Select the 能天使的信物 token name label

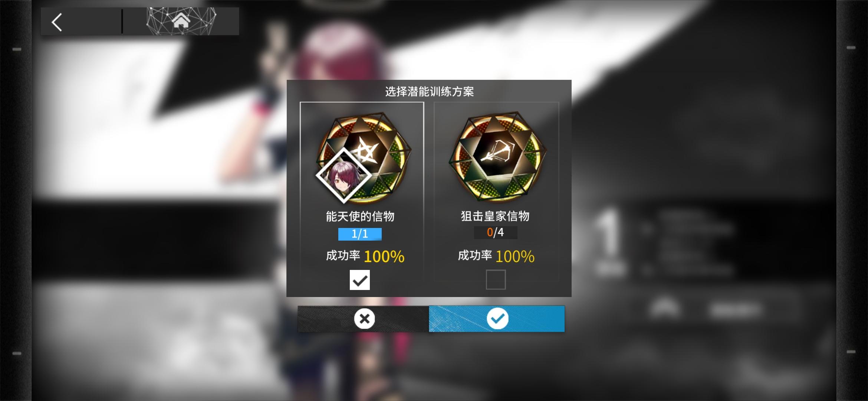(360, 216)
